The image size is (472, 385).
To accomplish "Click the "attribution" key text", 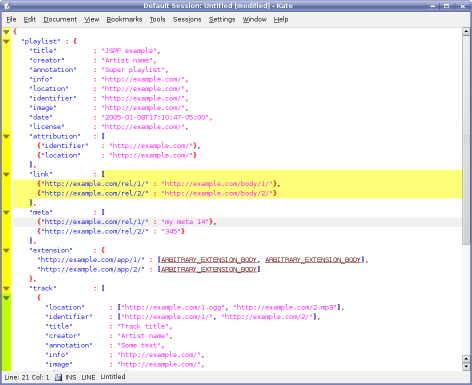I will (55, 136).
